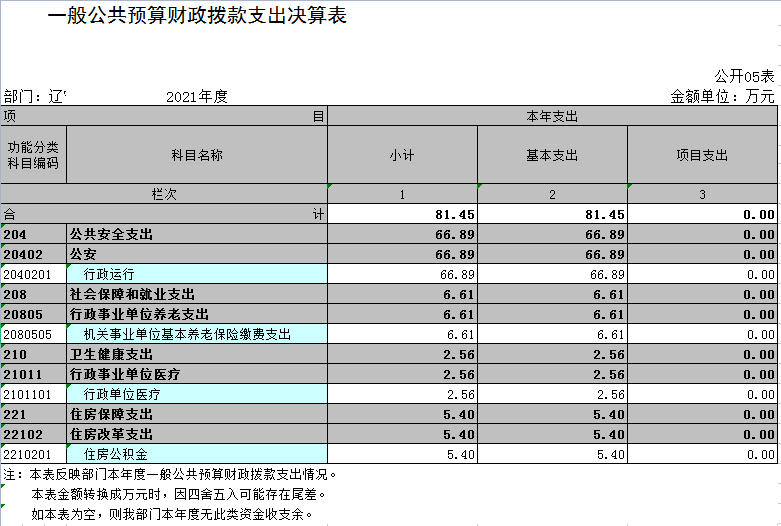Click the 基本支出 value in the 住房公积金 row
Image resolution: width=781 pixels, height=526 pixels.
[552, 454]
